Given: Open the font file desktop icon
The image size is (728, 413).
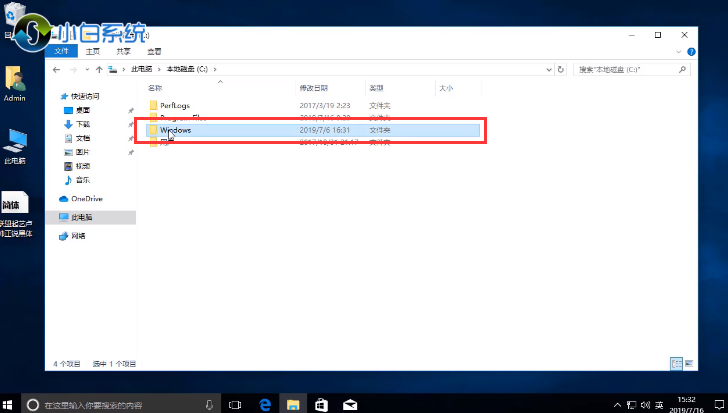Looking at the screenshot, I should (15, 213).
